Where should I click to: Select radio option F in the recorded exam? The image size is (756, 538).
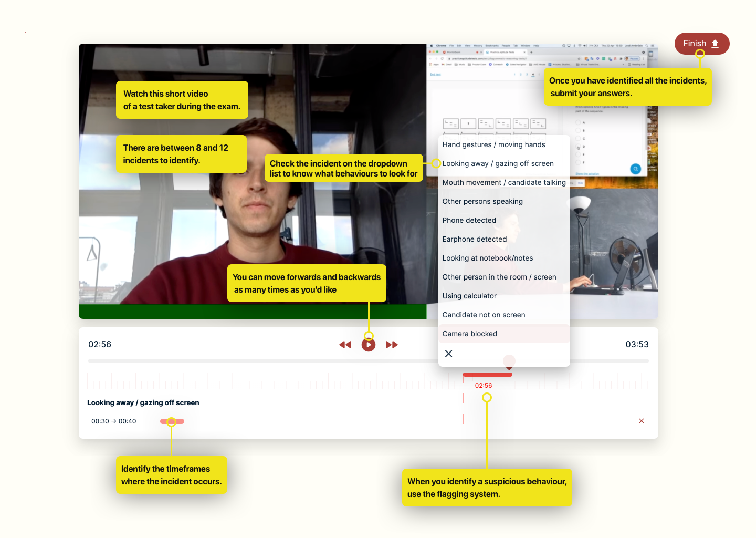[x=578, y=163]
